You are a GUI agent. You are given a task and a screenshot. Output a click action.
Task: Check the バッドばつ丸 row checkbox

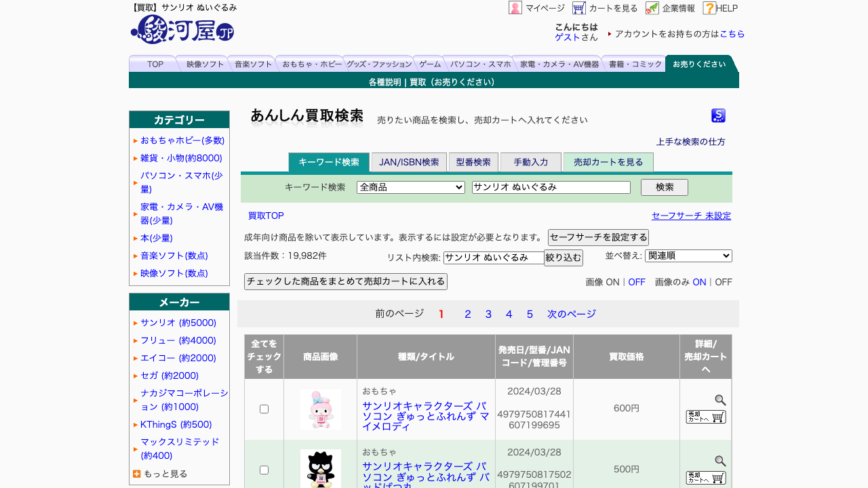[x=264, y=470]
